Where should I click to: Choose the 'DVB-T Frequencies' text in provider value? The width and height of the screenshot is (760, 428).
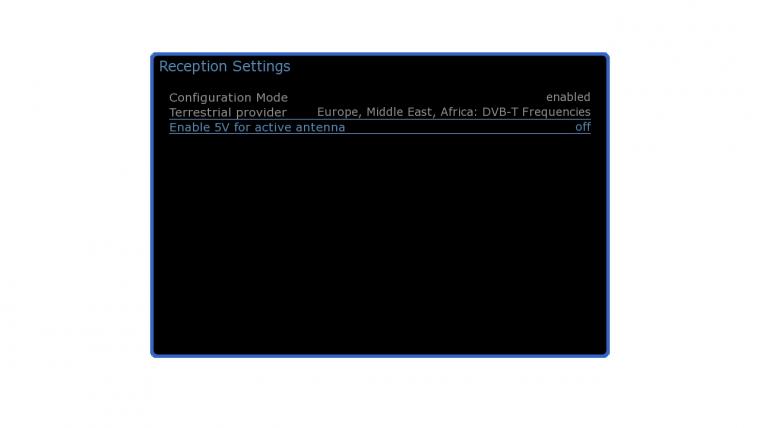[x=536, y=112]
